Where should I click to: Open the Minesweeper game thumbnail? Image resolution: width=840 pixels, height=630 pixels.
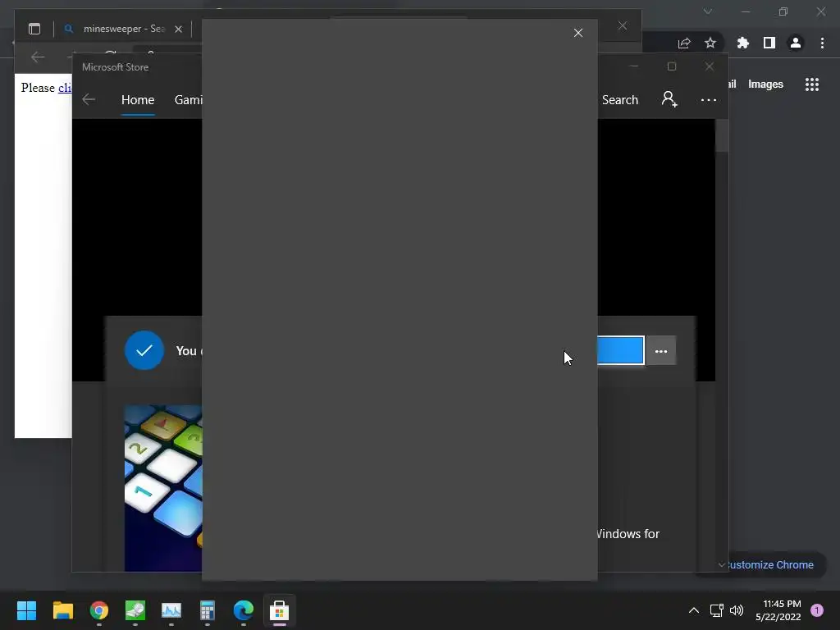pos(163,487)
